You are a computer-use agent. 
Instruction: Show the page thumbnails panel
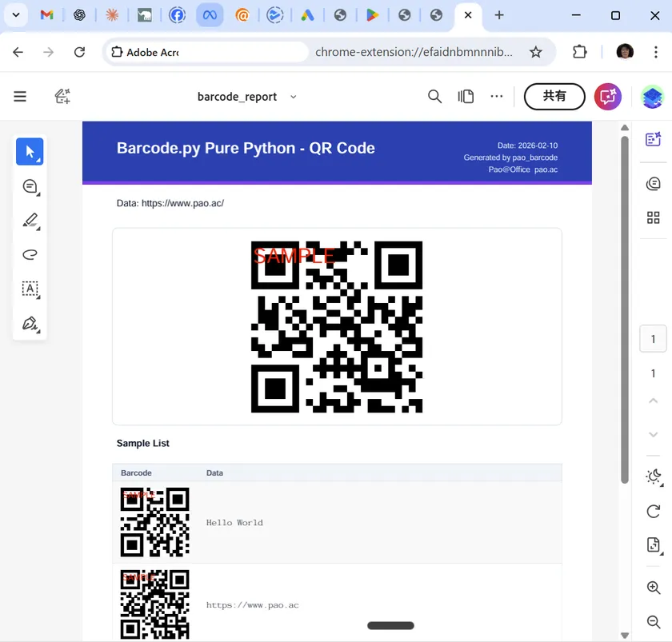tap(653, 217)
